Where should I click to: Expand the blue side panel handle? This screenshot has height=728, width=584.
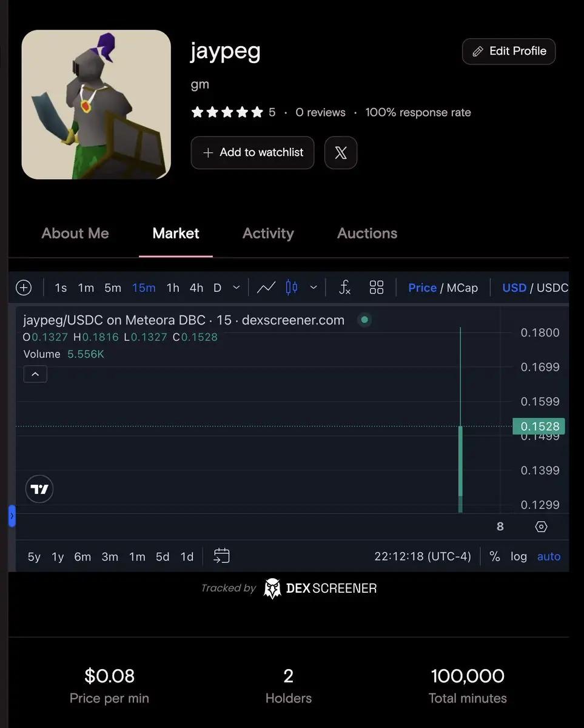[x=12, y=516]
